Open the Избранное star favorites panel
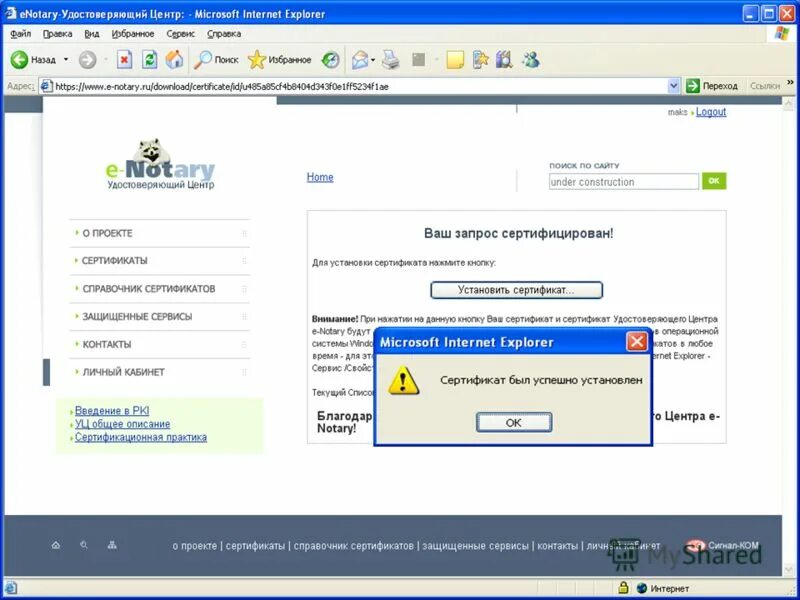 (x=279, y=60)
